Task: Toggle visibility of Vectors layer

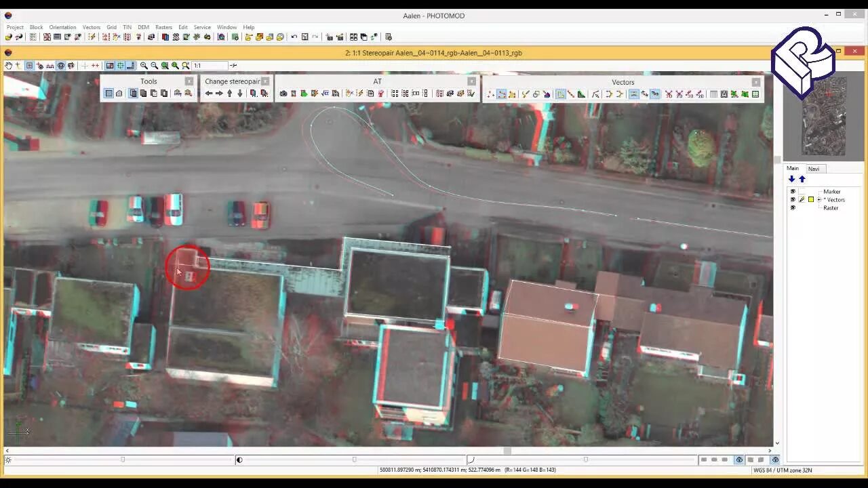Action: coord(793,200)
